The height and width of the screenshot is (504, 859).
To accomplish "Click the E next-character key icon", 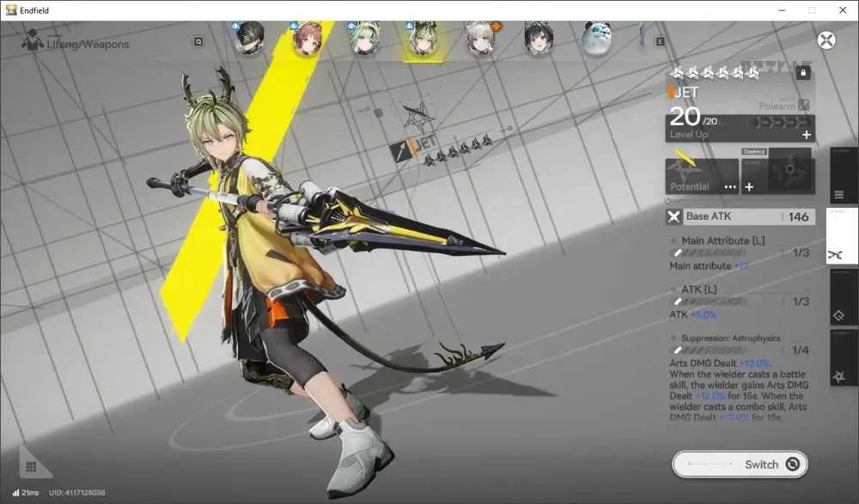I will point(660,41).
